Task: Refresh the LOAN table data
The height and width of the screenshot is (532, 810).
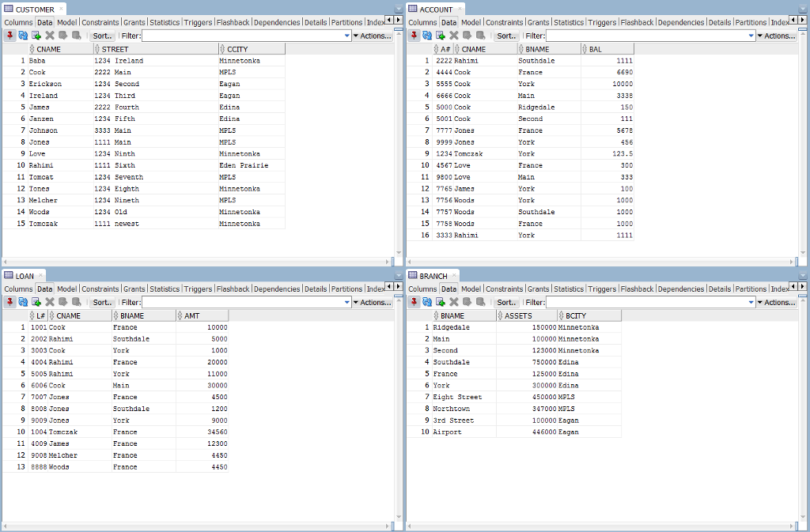Action: (x=22, y=302)
